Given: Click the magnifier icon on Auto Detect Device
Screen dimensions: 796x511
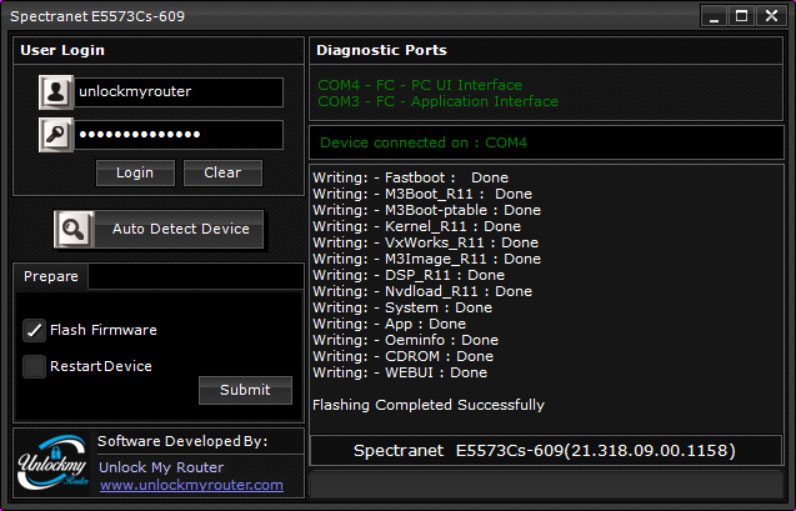Looking at the screenshot, I should (x=74, y=229).
